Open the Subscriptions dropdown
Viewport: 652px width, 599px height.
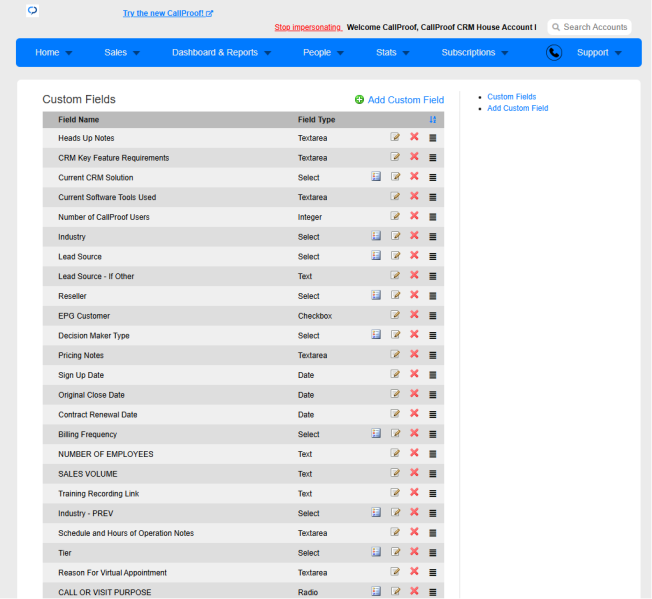[x=474, y=52]
